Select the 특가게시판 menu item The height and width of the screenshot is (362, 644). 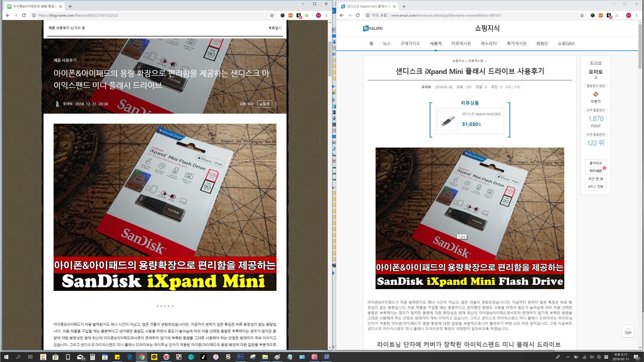coord(516,43)
